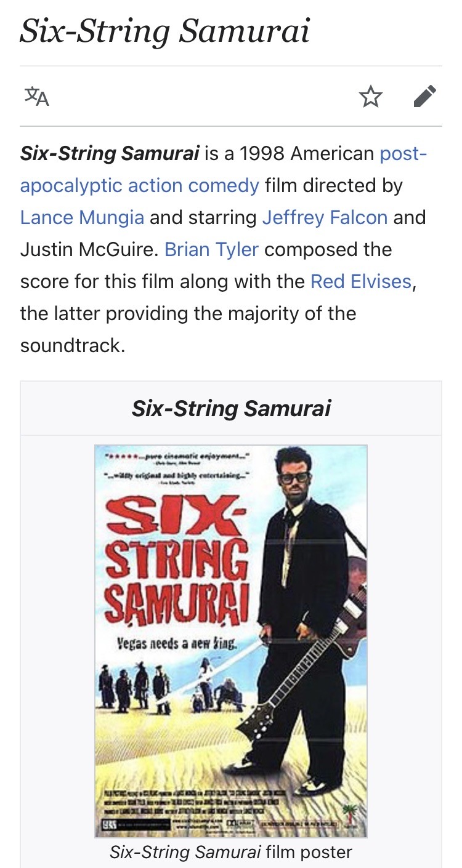Screen dimensions: 462x868
Task: Open the action comedy link
Action: click(x=189, y=185)
